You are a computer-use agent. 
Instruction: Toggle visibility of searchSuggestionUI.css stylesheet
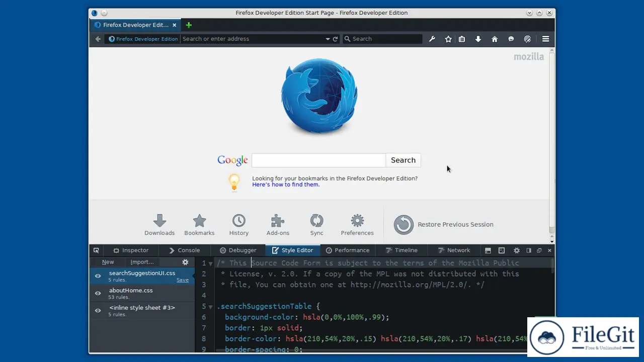98,276
